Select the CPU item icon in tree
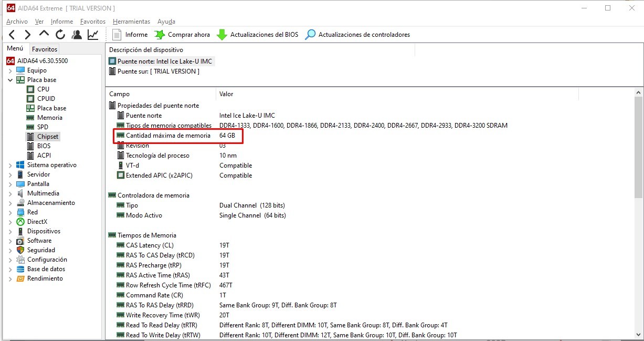 coord(30,89)
